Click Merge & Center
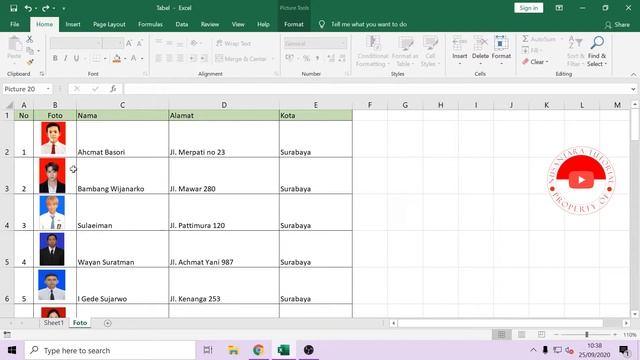640x360 pixels. [241, 59]
